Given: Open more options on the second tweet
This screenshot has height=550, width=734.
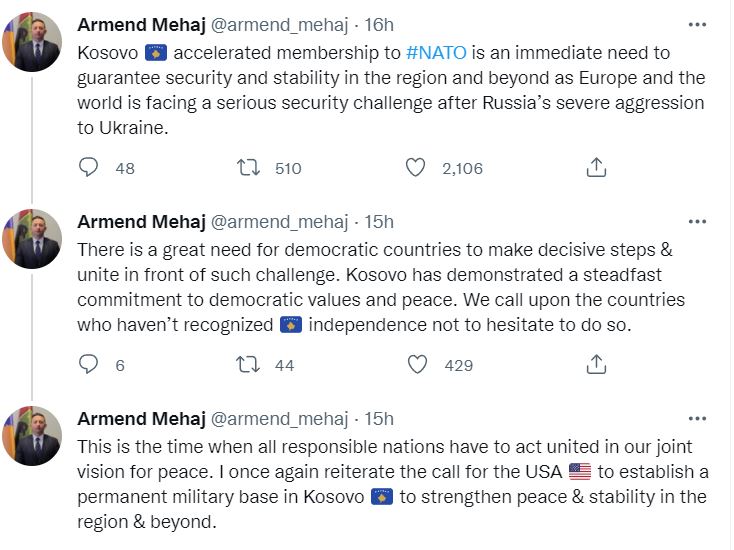Looking at the screenshot, I should pyautogui.click(x=697, y=221).
